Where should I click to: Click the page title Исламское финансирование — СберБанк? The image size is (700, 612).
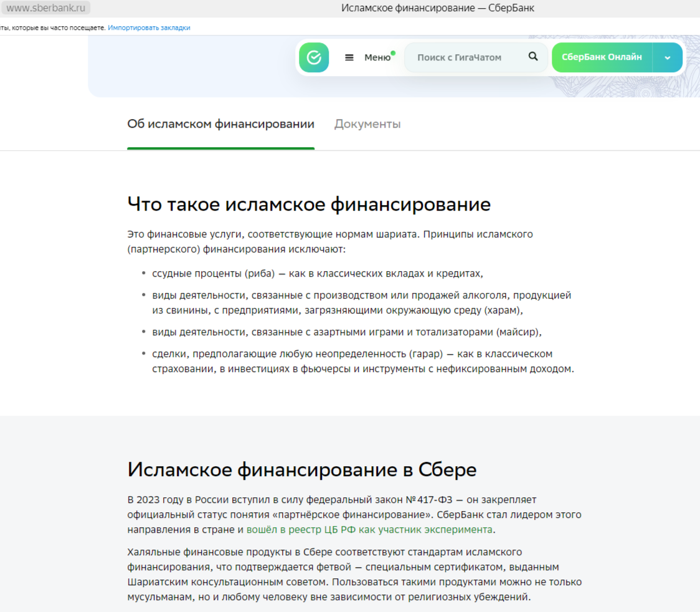point(437,8)
